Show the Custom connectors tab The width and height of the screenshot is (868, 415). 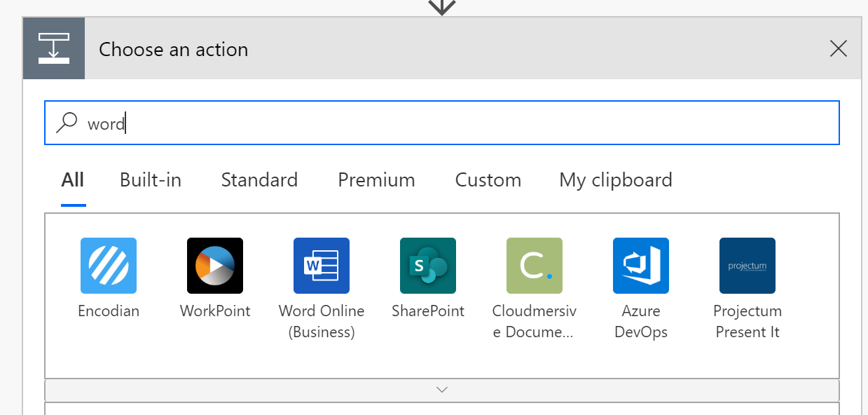pos(488,180)
